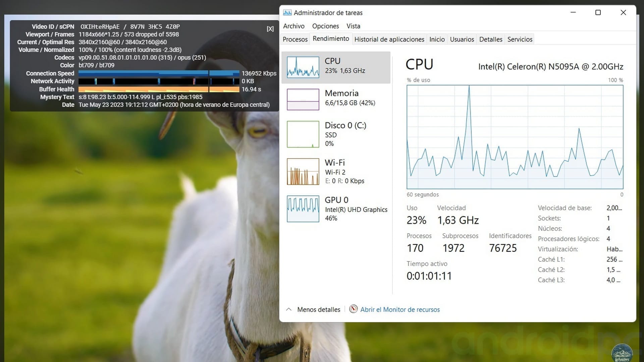
Task: Switch to the Rendimiento tab
Action: 331,39
